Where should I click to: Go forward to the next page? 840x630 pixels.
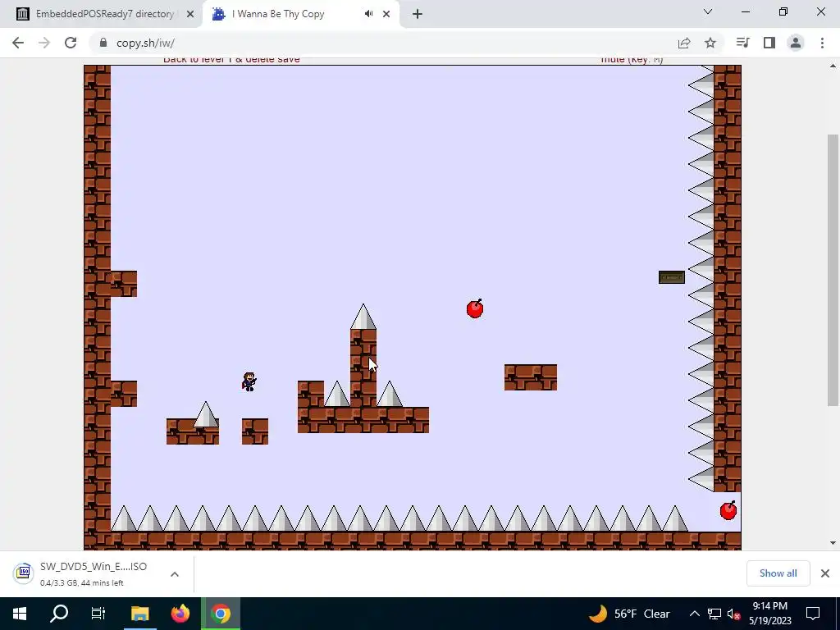pyautogui.click(x=44, y=43)
